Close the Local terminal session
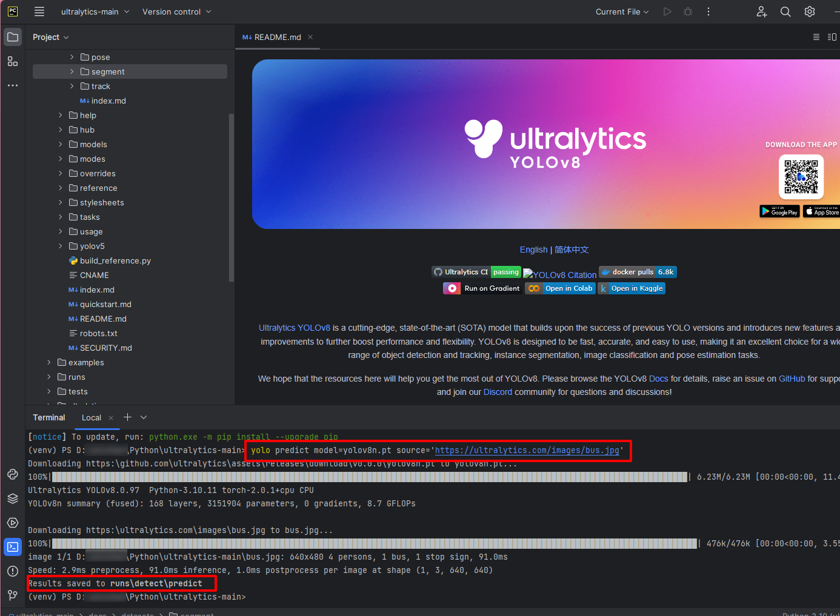Screen dimensions: 840x616 tap(111, 417)
